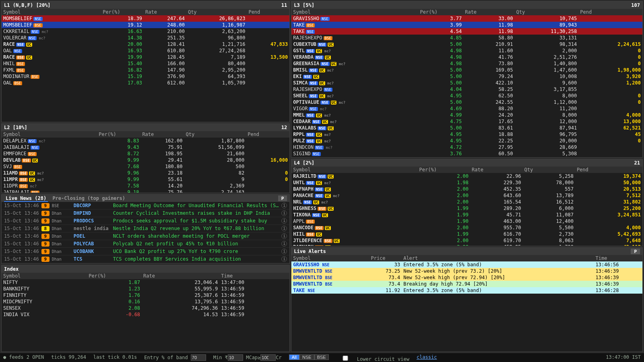The width and height of the screenshot is (644, 362).
Task: Click the P button in Live Alerts header
Action: (635, 251)
